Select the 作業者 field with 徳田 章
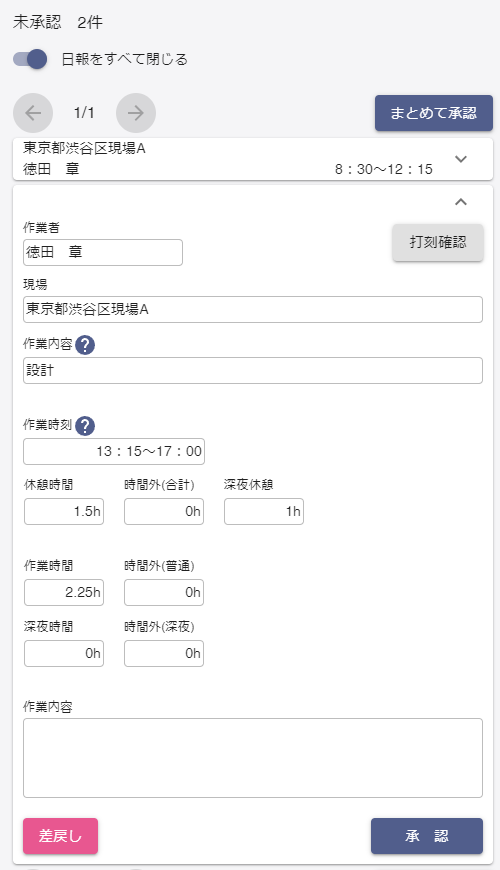500x870 pixels. click(103, 252)
